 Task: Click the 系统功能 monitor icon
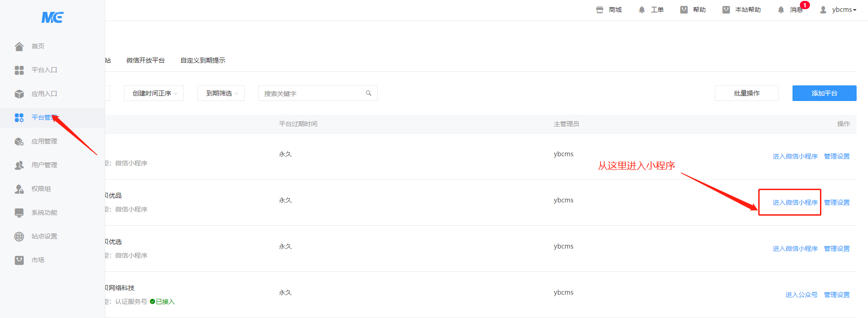pyautogui.click(x=19, y=212)
